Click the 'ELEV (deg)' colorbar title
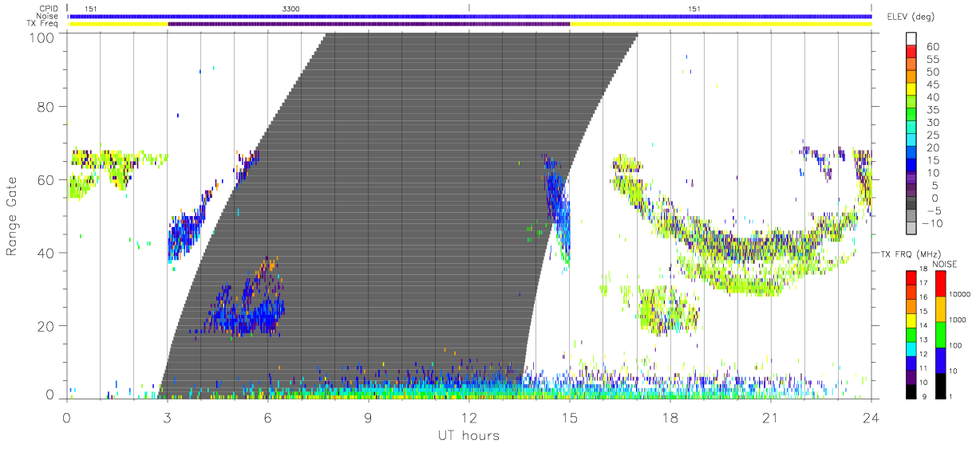Screen dimensions: 980x452 point(911,17)
